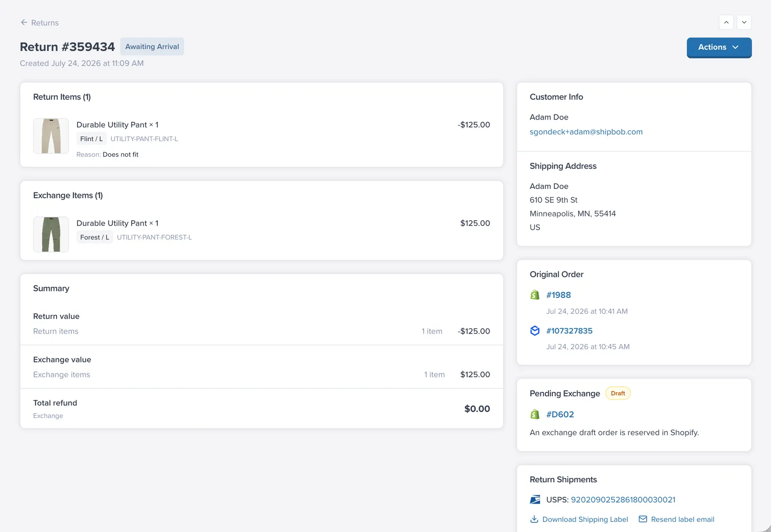Go back to the Returns list

coord(40,23)
